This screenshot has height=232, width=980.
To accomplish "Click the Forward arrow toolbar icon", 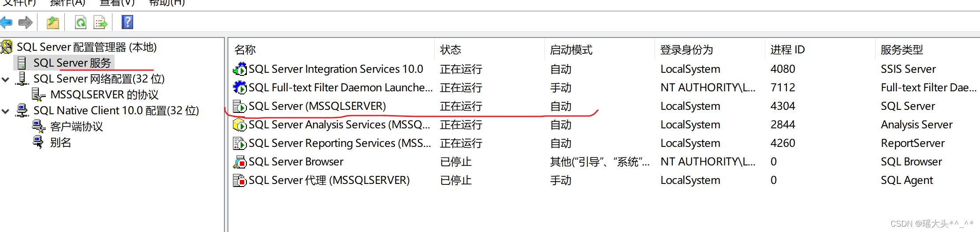I will (x=26, y=22).
